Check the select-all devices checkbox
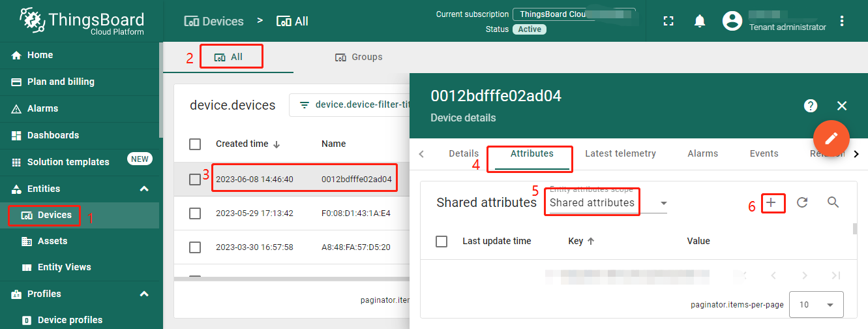This screenshot has height=329, width=868. [x=195, y=144]
